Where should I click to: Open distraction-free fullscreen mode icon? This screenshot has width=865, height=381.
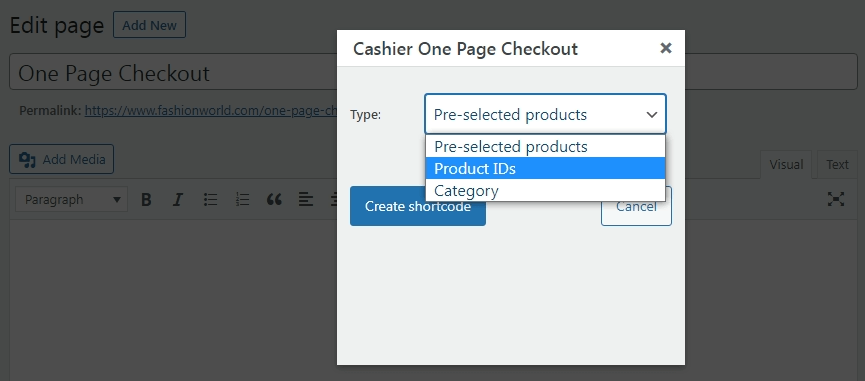[x=836, y=199]
